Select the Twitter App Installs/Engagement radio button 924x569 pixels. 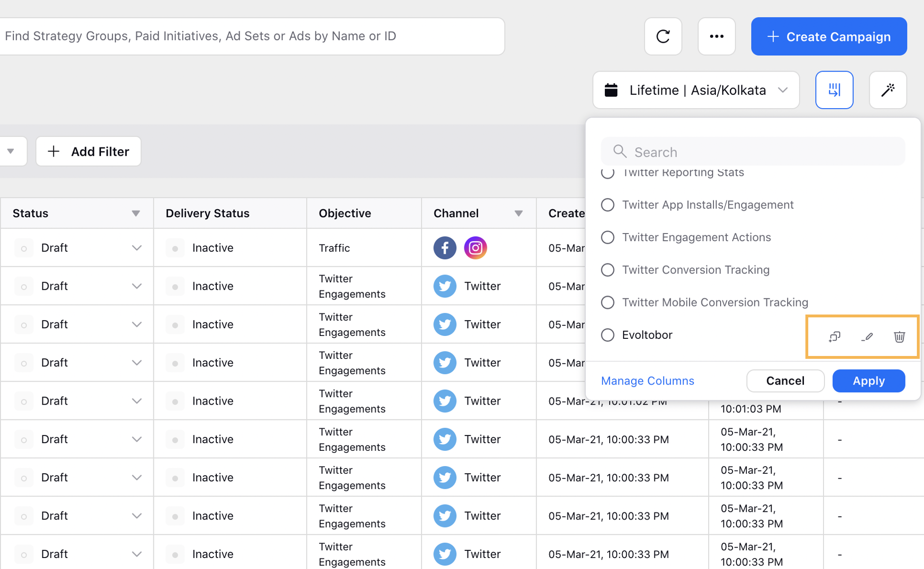(x=607, y=204)
